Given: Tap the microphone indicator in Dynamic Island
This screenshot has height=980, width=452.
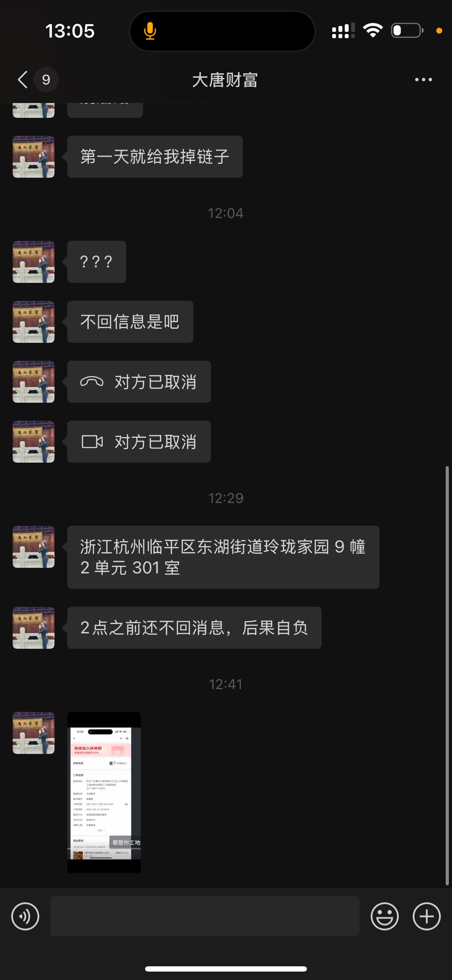Looking at the screenshot, I should [x=150, y=31].
